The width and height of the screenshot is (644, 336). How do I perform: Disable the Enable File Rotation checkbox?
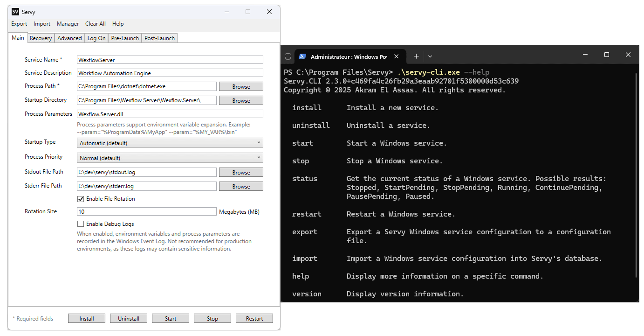pyautogui.click(x=81, y=199)
